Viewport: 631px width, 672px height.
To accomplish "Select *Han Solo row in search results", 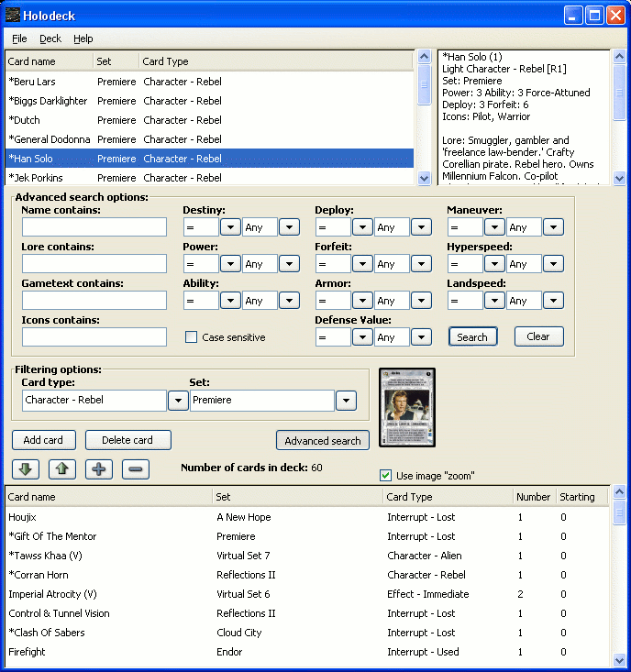I will [210, 159].
